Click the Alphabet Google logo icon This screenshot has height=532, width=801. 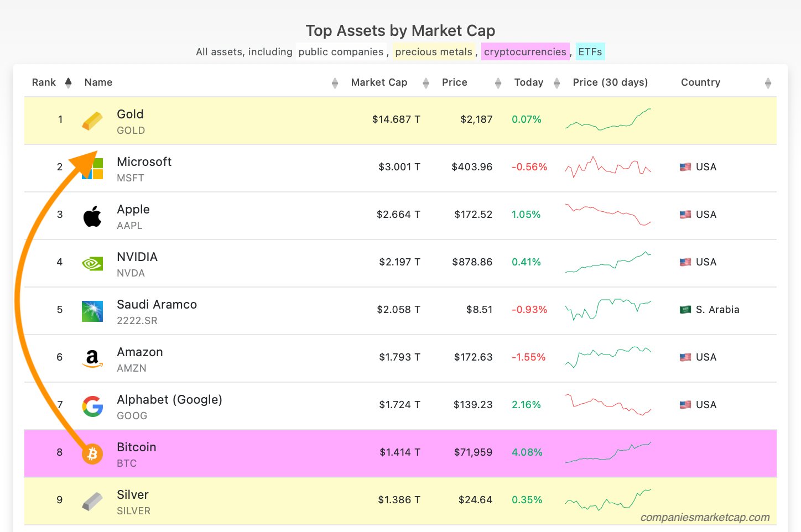(x=92, y=406)
